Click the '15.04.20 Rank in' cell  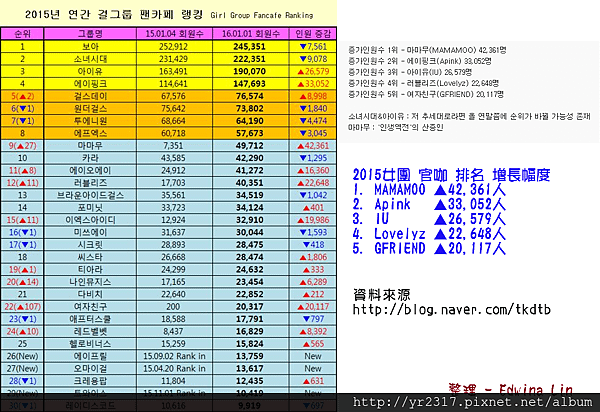click(174, 368)
